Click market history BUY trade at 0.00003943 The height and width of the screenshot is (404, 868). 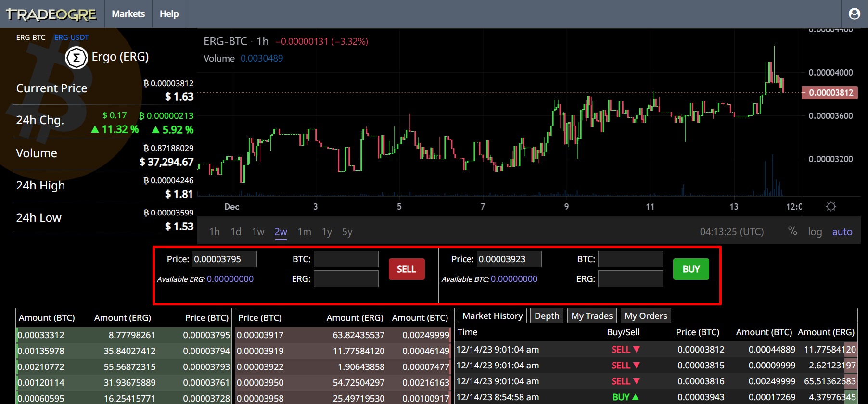tap(656, 397)
